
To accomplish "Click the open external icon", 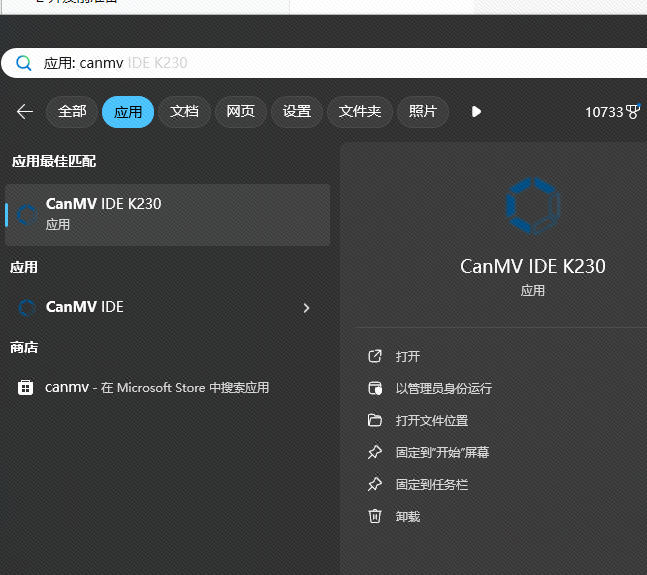I will coord(375,356).
